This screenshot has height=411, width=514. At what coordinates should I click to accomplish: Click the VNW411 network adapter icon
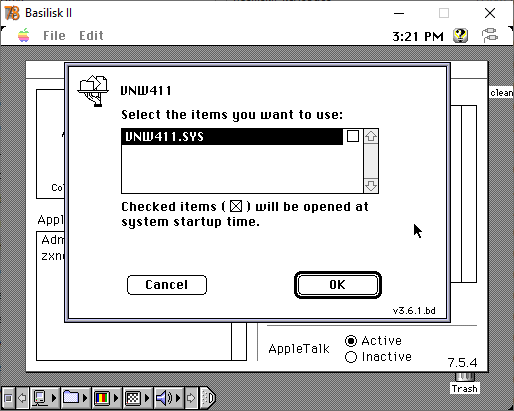[93, 91]
